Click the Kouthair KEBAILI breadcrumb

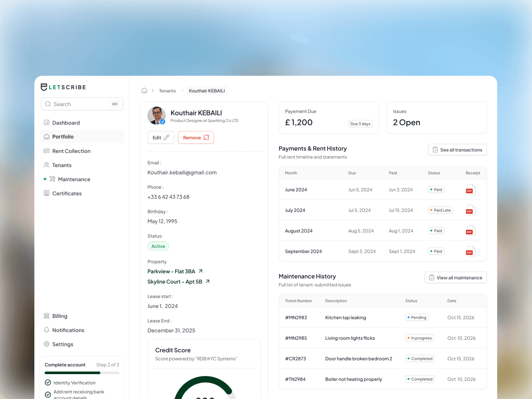(207, 91)
